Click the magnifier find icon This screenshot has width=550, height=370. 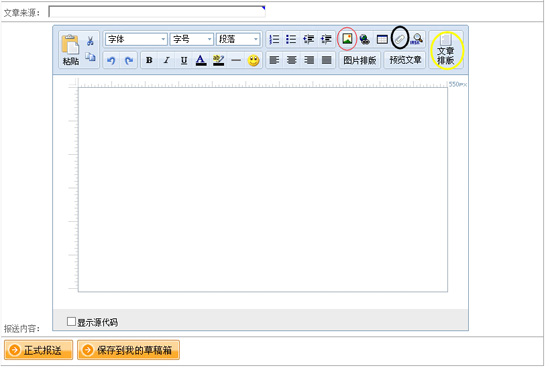coord(417,39)
